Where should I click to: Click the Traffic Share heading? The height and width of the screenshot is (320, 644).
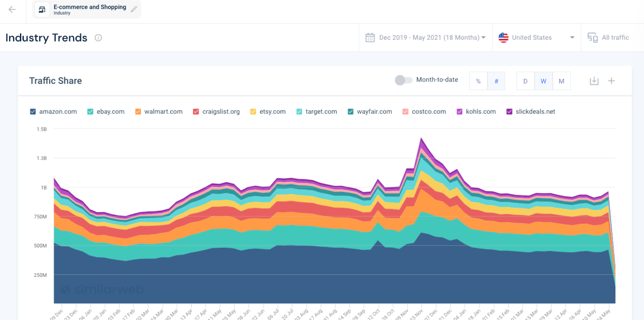(56, 81)
